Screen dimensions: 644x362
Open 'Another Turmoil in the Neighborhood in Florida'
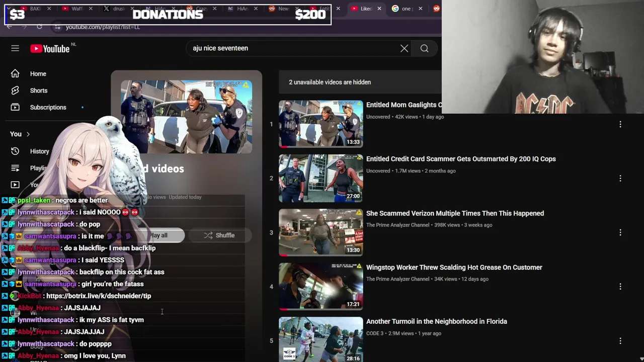coord(437,321)
